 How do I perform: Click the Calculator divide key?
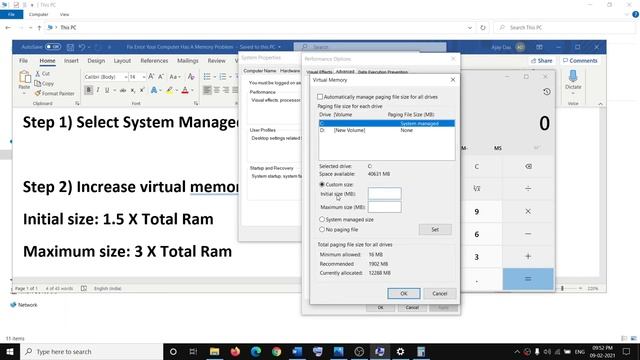click(x=528, y=189)
